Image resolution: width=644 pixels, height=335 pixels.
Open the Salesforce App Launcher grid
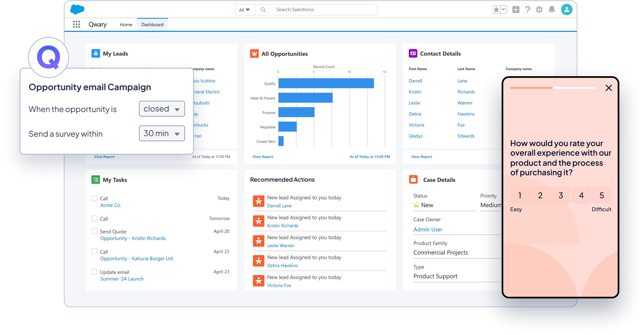coord(76,24)
